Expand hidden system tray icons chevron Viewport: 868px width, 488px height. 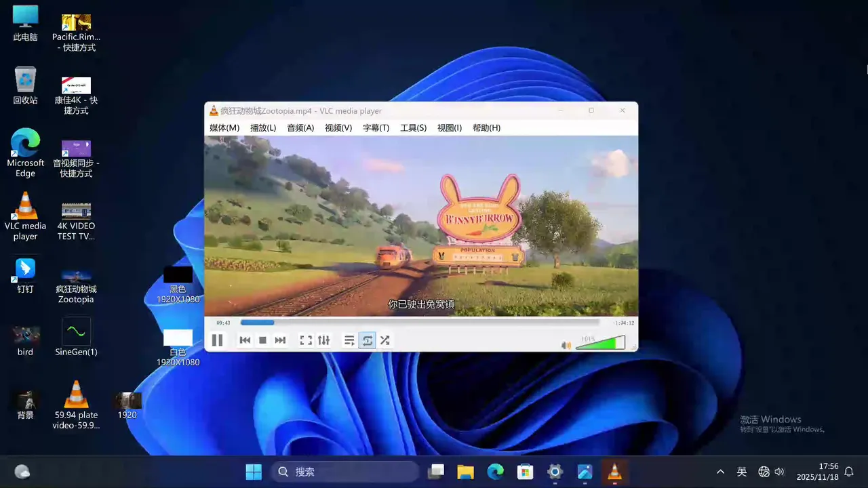point(720,472)
